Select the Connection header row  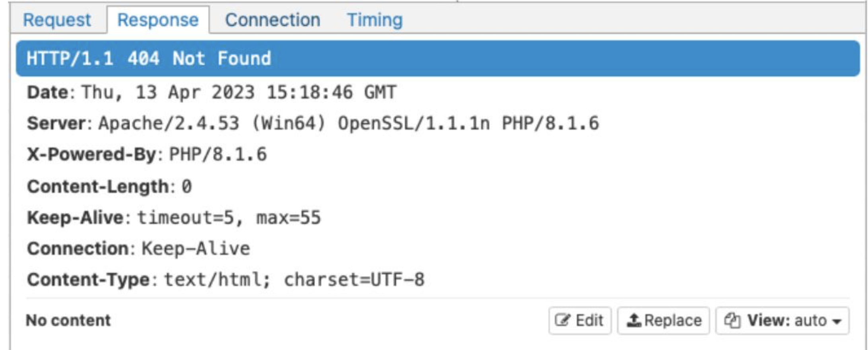click(138, 249)
